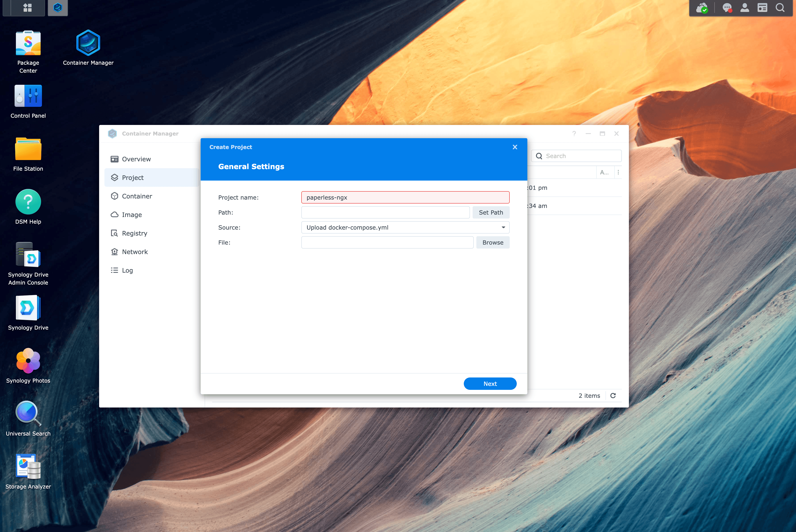Viewport: 796px width, 532px height.
Task: Click the Project name input field
Action: click(406, 197)
